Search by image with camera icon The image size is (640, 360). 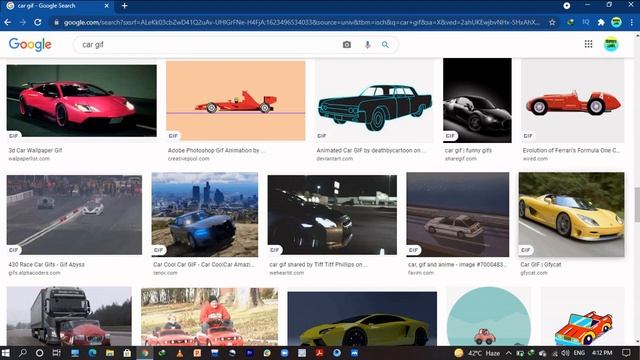(347, 44)
